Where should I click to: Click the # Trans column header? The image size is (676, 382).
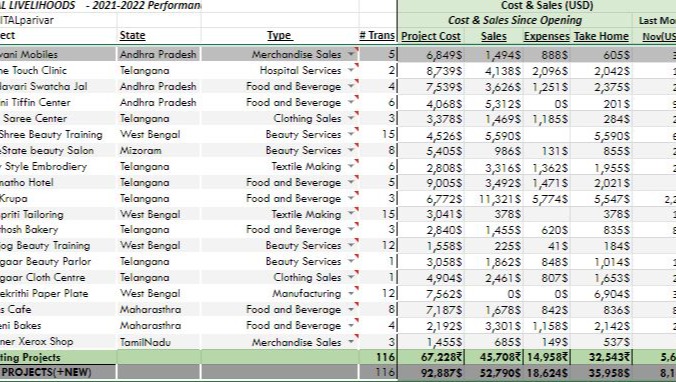(x=377, y=35)
